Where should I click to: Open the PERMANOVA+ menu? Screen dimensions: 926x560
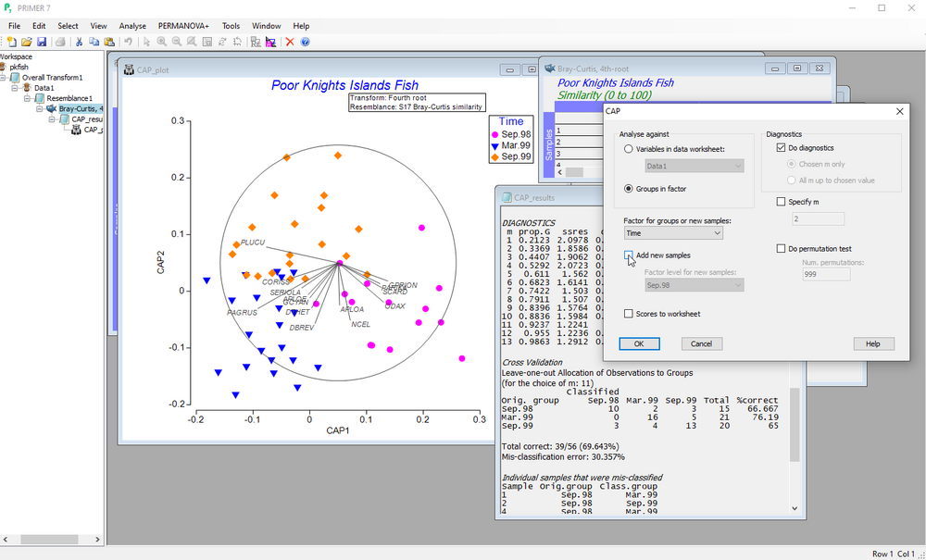183,26
